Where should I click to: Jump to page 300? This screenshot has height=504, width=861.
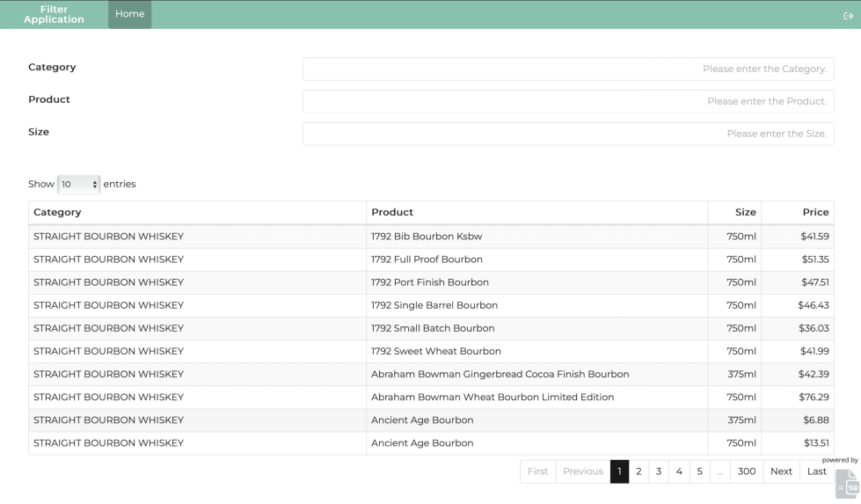click(747, 471)
